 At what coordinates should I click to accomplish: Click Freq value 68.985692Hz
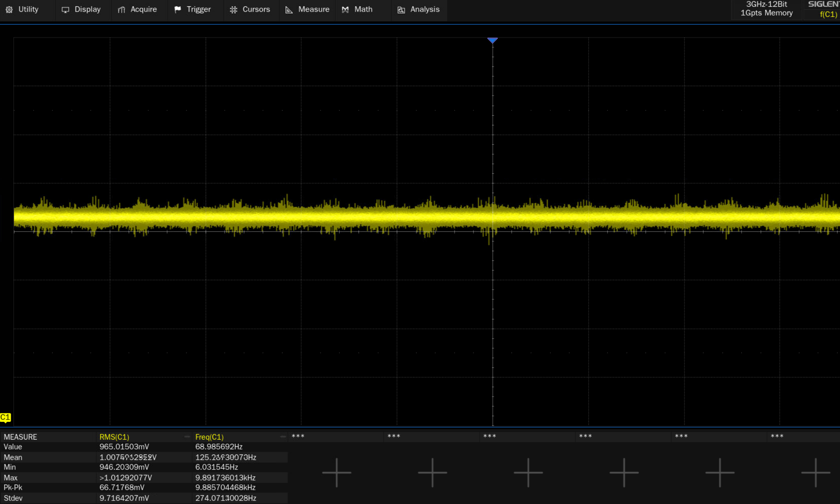point(219,447)
